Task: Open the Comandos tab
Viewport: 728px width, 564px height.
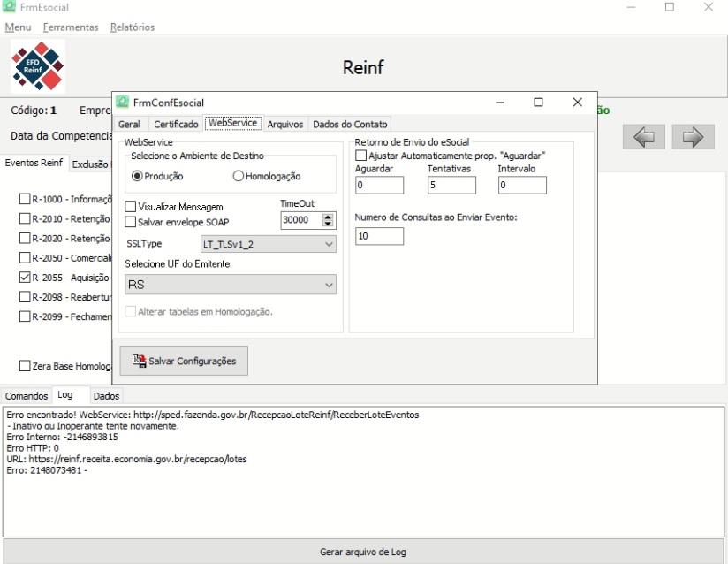Action: coord(27,396)
